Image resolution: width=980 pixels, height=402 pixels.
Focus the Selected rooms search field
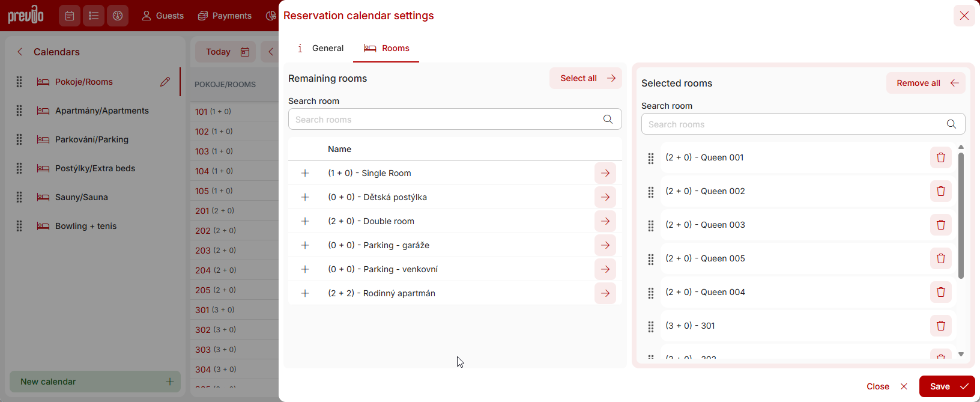pyautogui.click(x=793, y=124)
